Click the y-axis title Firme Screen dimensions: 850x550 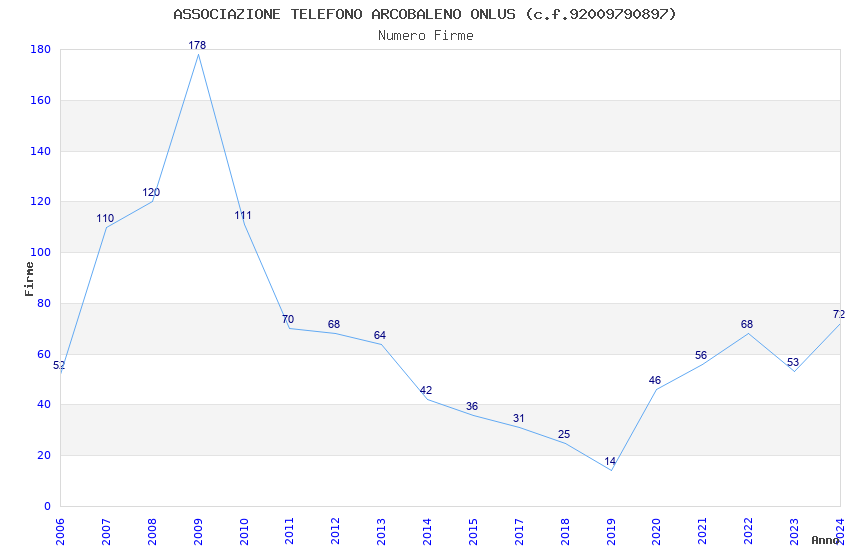pyautogui.click(x=29, y=279)
